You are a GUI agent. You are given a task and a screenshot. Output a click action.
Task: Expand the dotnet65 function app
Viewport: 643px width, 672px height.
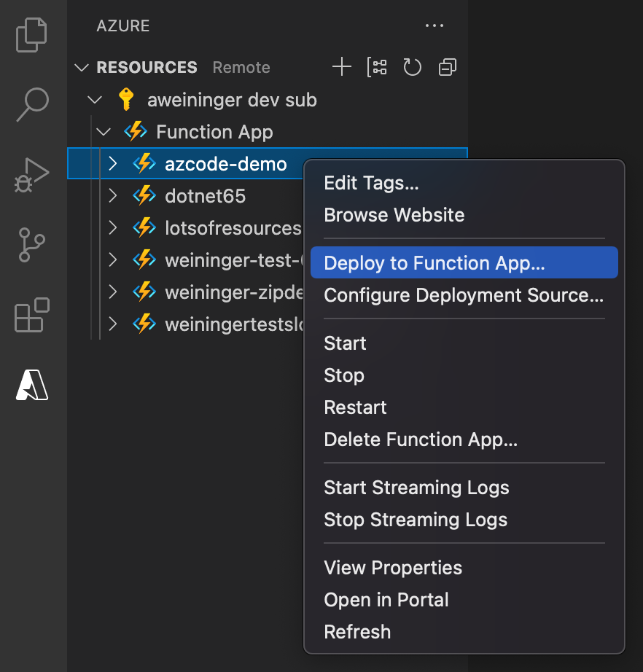coord(114,195)
